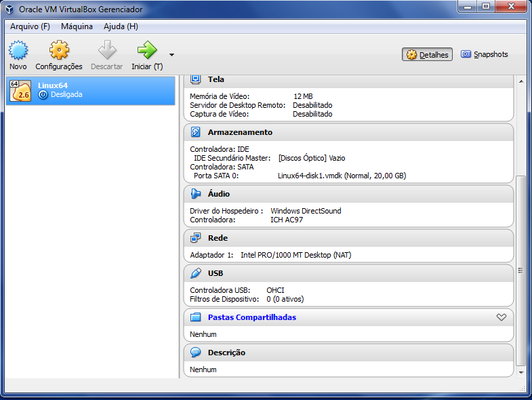The image size is (532, 400).
Task: Click the Pastas Compartilhadas folder icon
Action: click(x=195, y=317)
